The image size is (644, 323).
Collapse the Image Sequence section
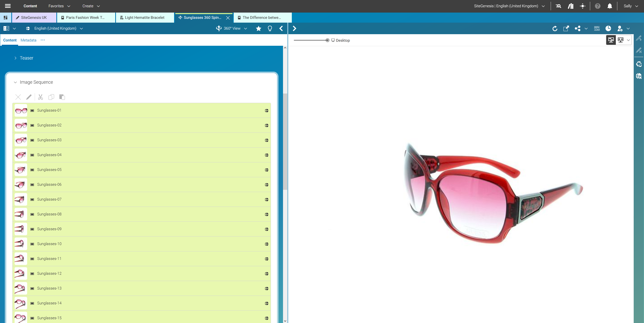coord(15,82)
